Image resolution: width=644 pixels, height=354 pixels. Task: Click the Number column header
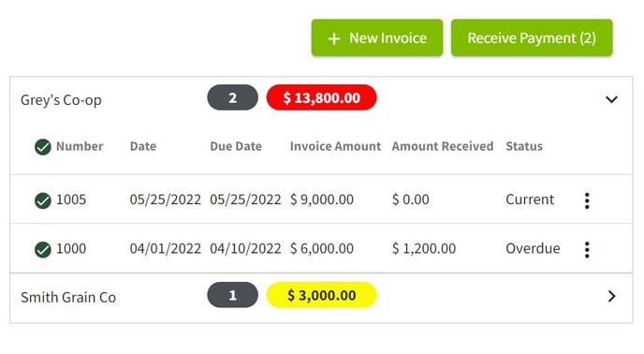pos(80,146)
